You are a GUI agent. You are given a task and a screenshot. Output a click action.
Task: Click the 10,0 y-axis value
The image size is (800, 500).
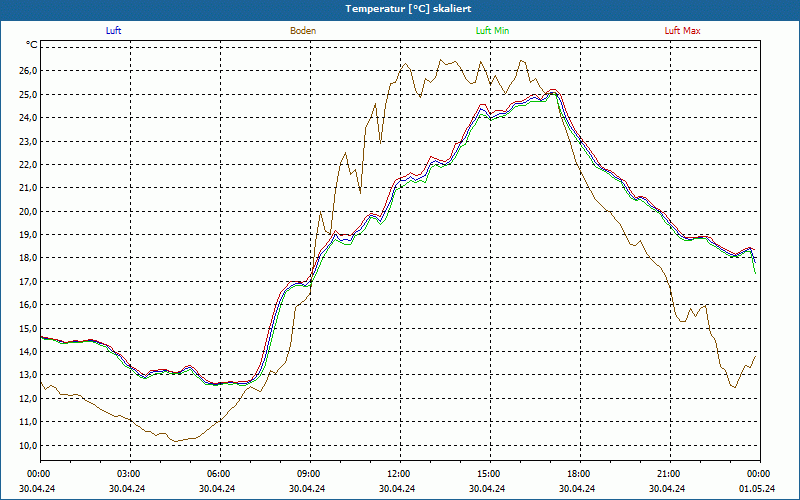[x=29, y=445]
